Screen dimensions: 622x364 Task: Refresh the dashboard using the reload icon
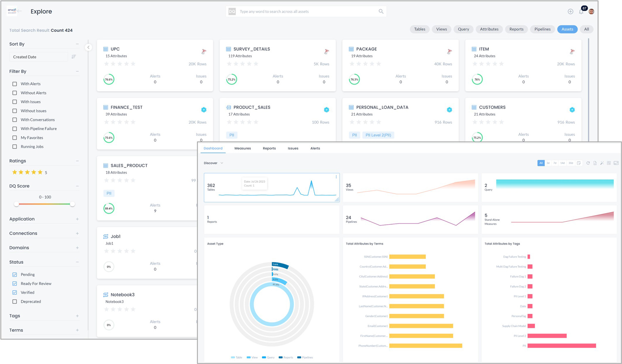pyautogui.click(x=588, y=163)
